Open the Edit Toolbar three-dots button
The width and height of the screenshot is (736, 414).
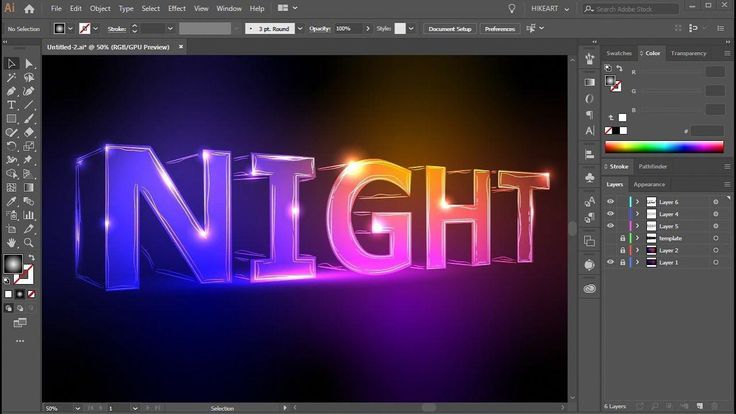(20, 341)
